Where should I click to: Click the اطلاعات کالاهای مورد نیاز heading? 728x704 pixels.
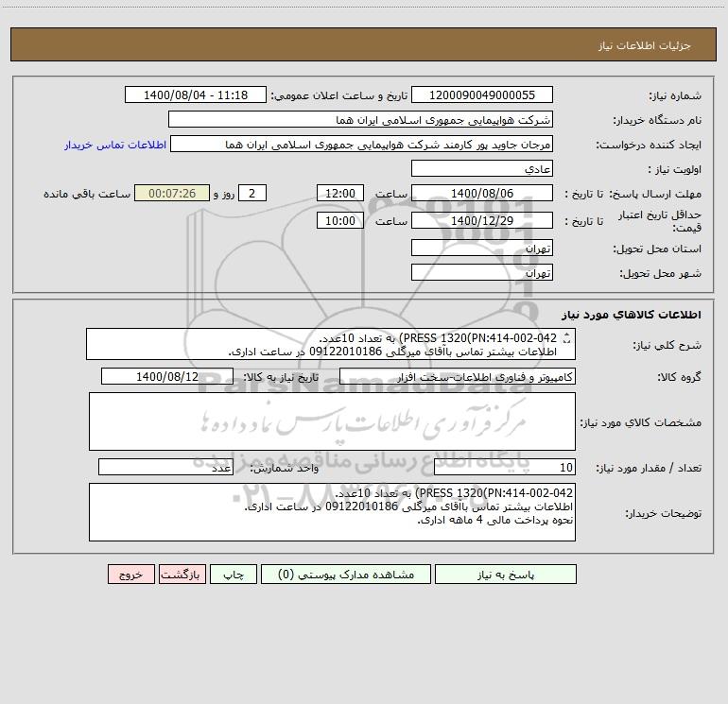pos(632,315)
